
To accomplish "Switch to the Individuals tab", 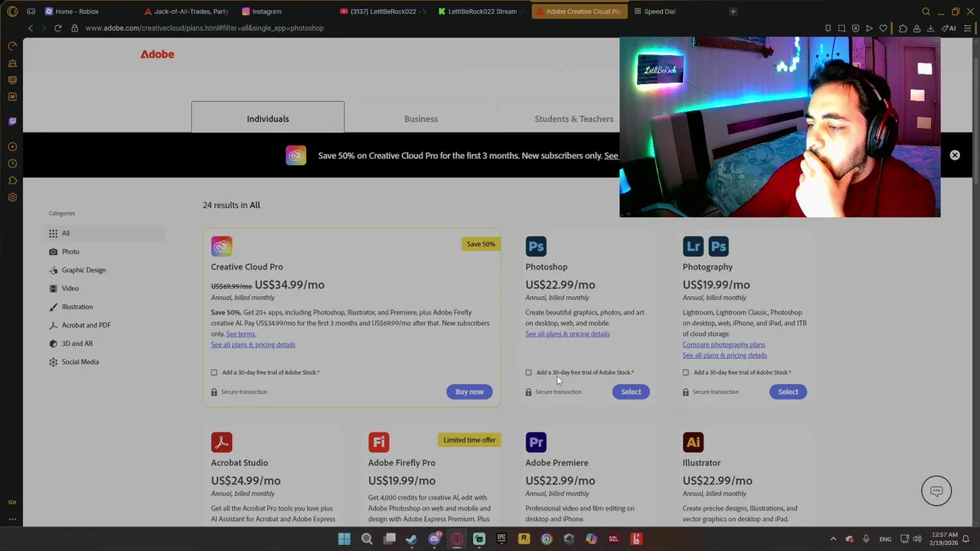I will click(x=268, y=119).
